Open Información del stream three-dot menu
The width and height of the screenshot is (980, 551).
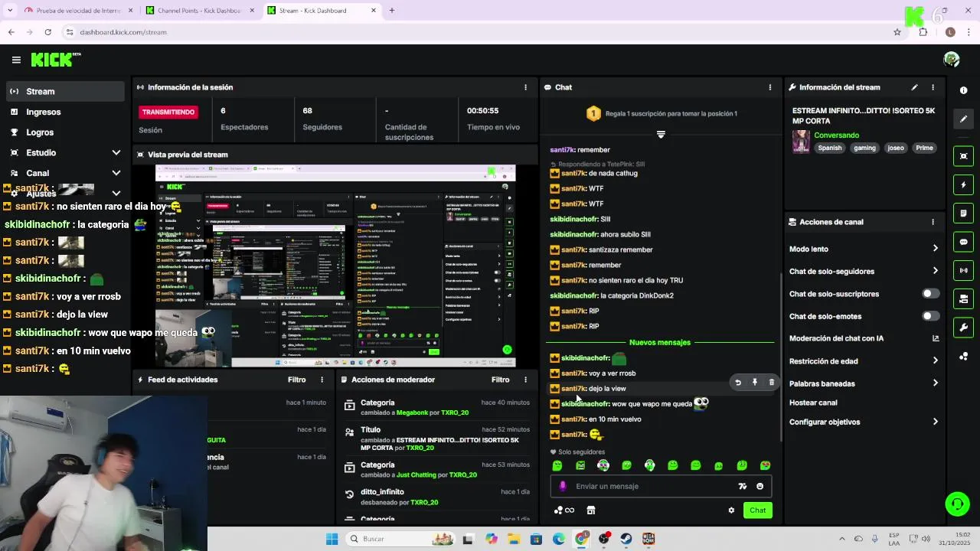point(933,87)
